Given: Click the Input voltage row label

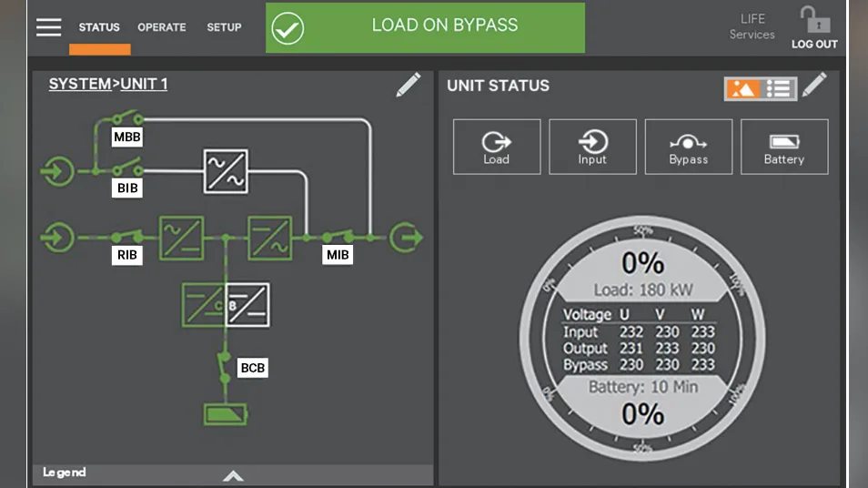Looking at the screenshot, I should click(x=580, y=331).
